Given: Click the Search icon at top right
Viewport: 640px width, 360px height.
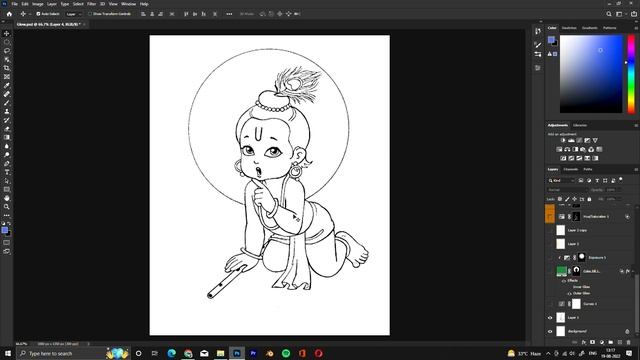Looking at the screenshot, I should click(x=609, y=14).
